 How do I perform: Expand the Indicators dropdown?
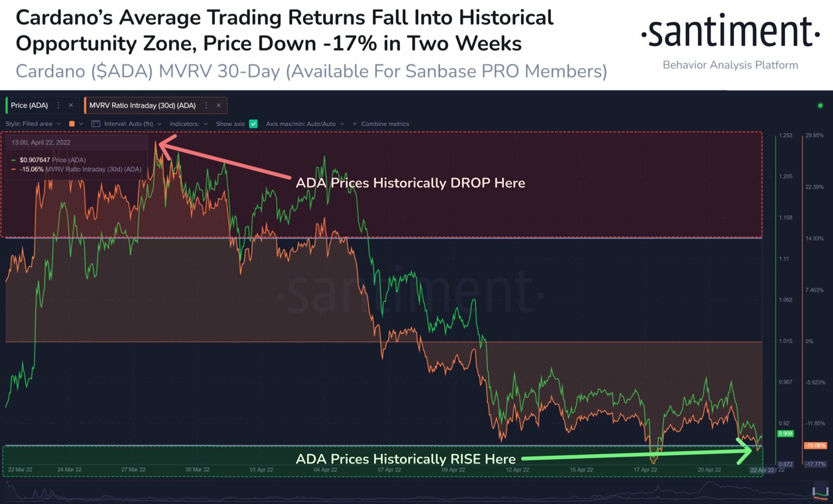pyautogui.click(x=188, y=124)
